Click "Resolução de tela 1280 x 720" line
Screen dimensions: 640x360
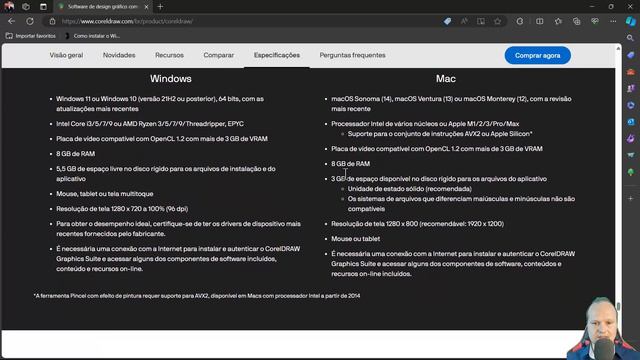tap(122, 209)
